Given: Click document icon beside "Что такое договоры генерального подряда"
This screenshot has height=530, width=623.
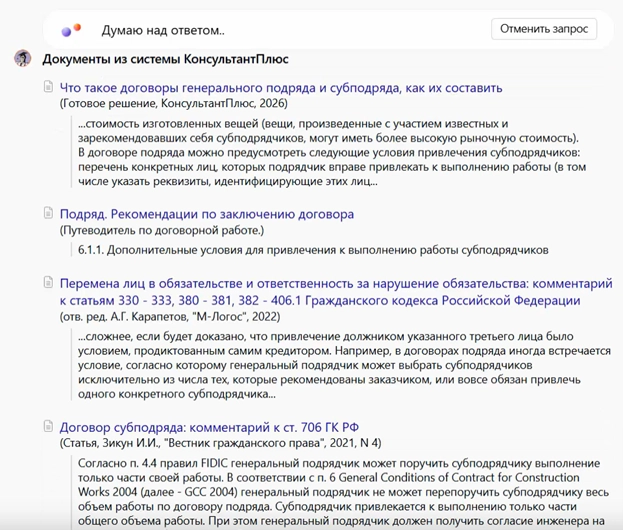Looking at the screenshot, I should [48, 86].
